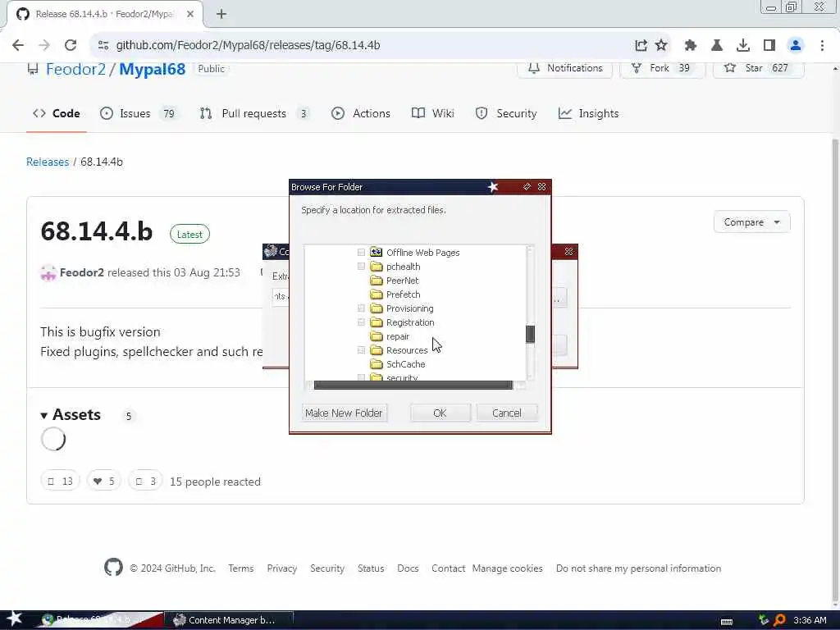Confirm folder choice with OK
Viewport: 840px width, 630px height.
(x=440, y=413)
